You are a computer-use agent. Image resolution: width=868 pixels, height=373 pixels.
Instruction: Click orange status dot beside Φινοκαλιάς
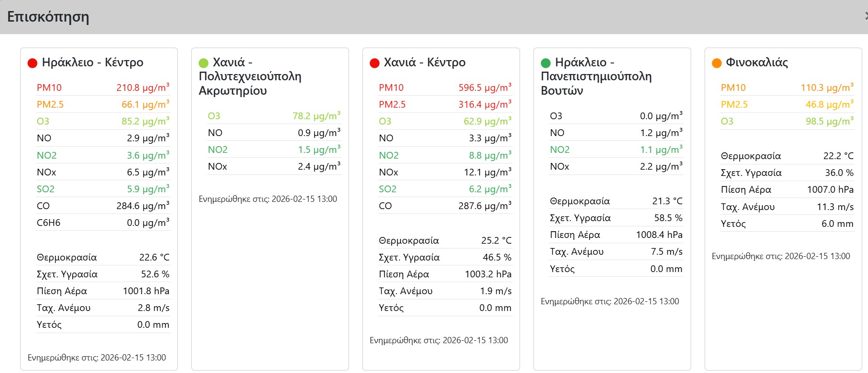pos(717,63)
